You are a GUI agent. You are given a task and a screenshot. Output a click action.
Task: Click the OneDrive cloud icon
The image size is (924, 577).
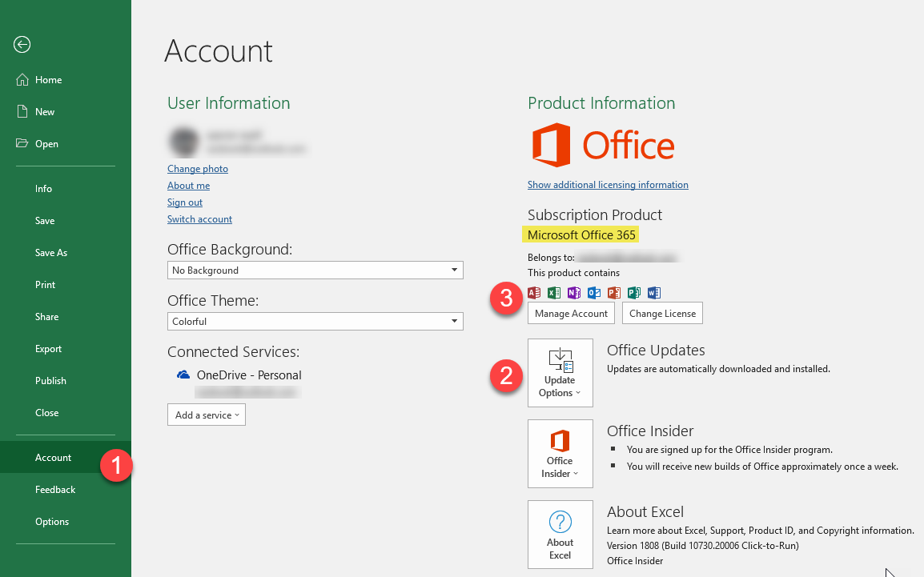click(183, 375)
